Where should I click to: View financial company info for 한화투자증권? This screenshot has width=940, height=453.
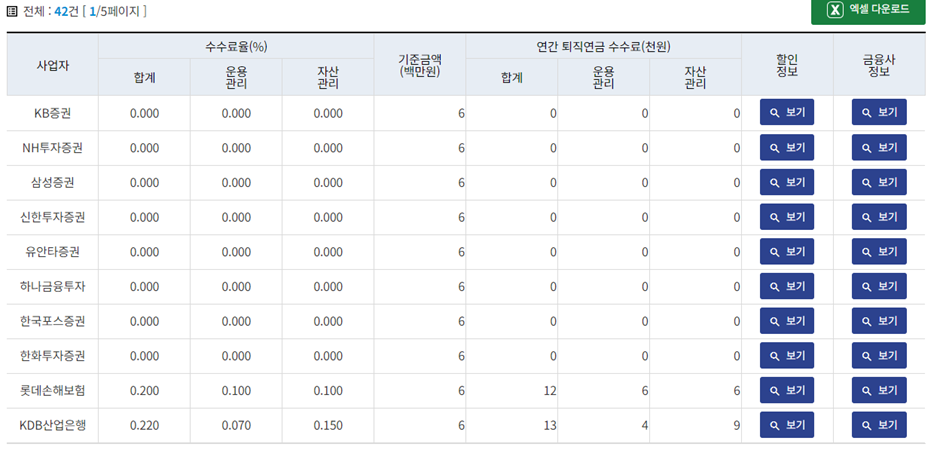[x=879, y=356]
